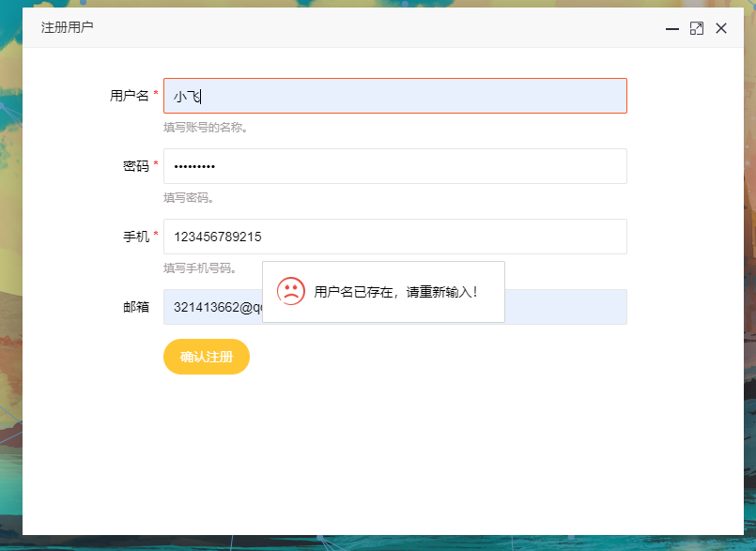The image size is (756, 551).
Task: Click the password field with hidden dots
Action: tap(394, 166)
